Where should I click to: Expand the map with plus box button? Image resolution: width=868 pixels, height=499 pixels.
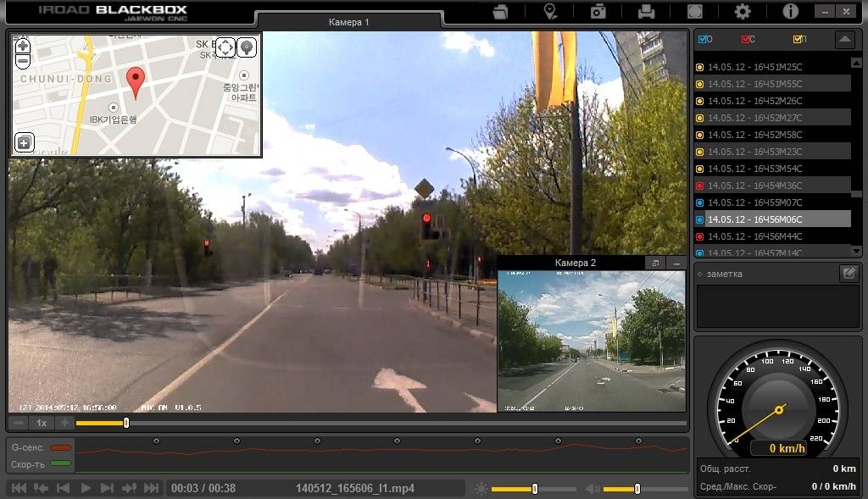coord(24,142)
